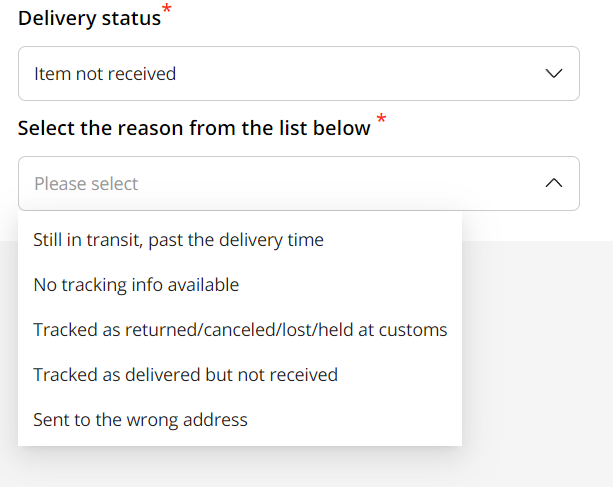Select "Sent to the wrong address" reason
Image resolution: width=613 pixels, height=487 pixels.
click(140, 420)
